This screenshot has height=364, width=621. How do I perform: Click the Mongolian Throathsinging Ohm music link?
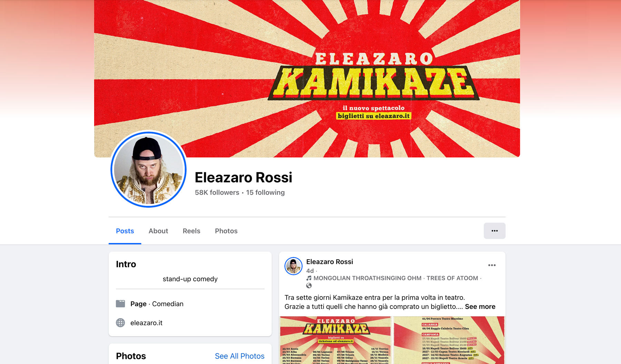[367, 278]
